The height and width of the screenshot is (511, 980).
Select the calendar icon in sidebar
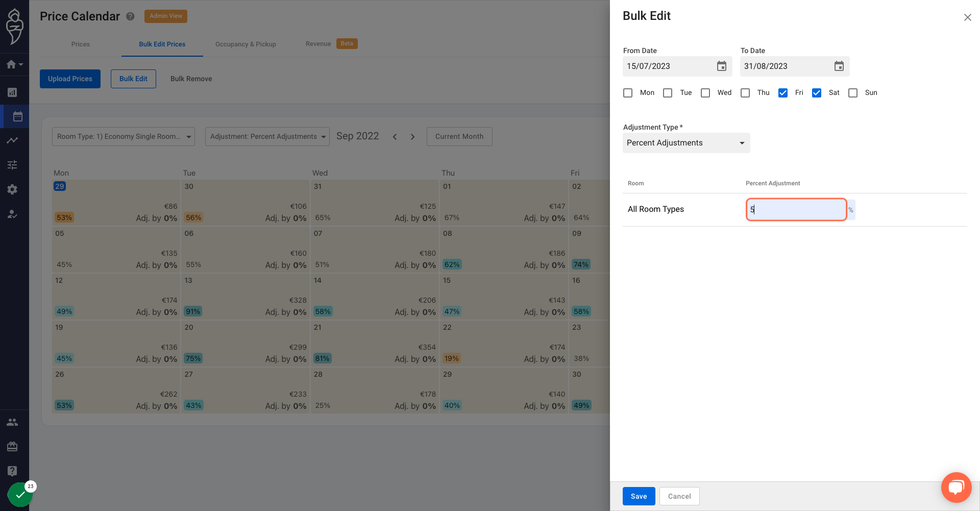(17, 116)
